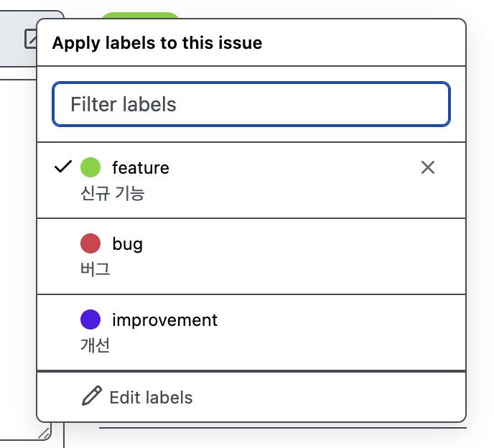
Task: Click the edit icon behind the popup's top-left corner
Action: [31, 39]
